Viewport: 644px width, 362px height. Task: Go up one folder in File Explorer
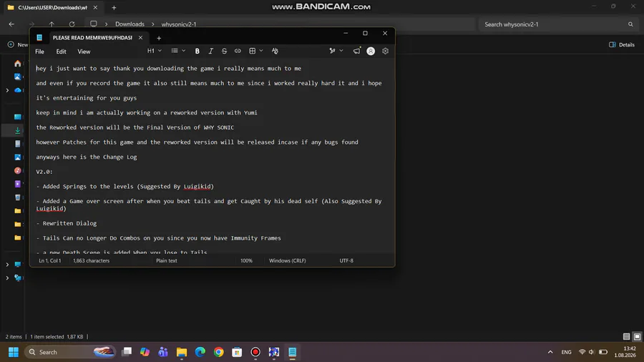pyautogui.click(x=52, y=24)
